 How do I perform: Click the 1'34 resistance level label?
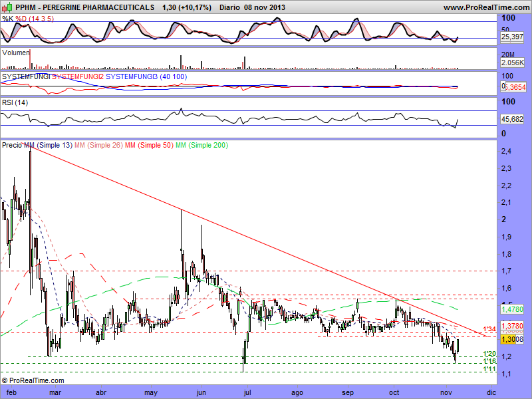pos(489,329)
